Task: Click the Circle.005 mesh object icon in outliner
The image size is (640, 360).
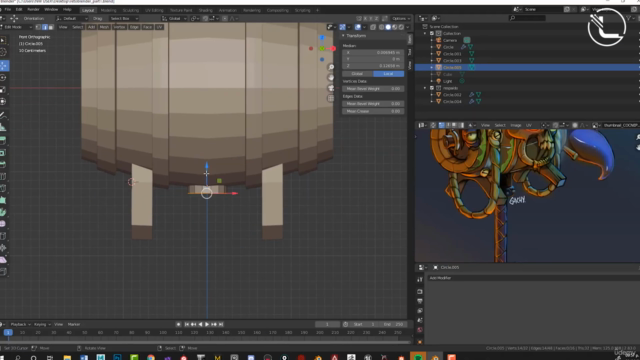Action: coord(439,67)
